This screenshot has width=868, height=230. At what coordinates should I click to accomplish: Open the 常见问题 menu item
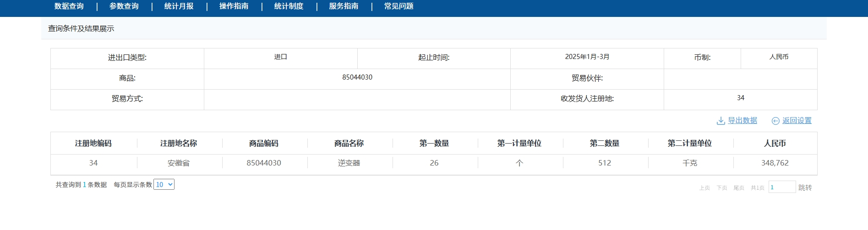(399, 6)
